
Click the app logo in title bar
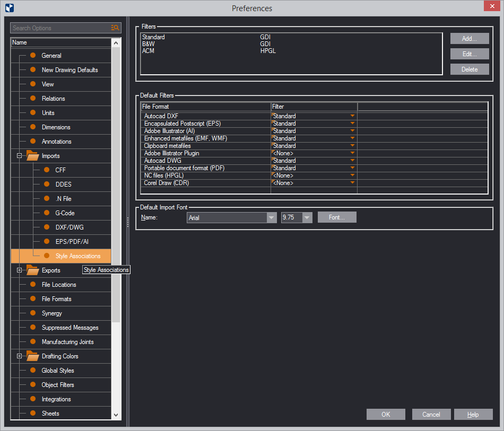[x=10, y=8]
